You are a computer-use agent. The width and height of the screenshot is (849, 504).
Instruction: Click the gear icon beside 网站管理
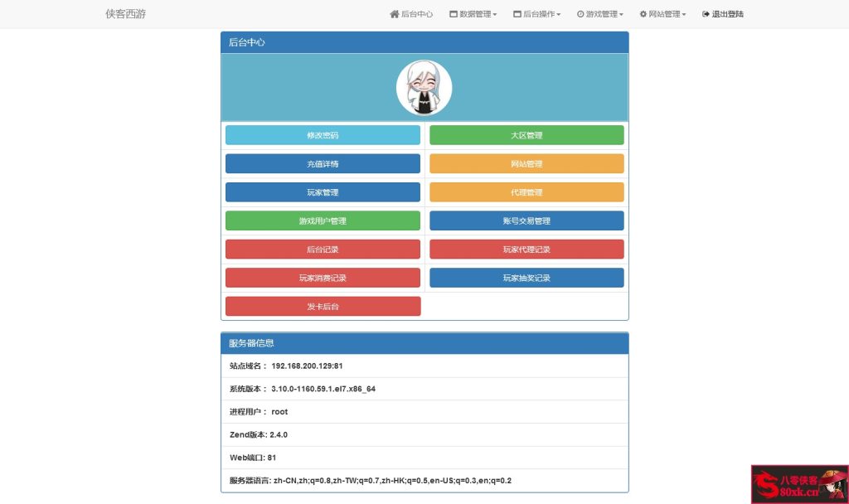coord(643,14)
